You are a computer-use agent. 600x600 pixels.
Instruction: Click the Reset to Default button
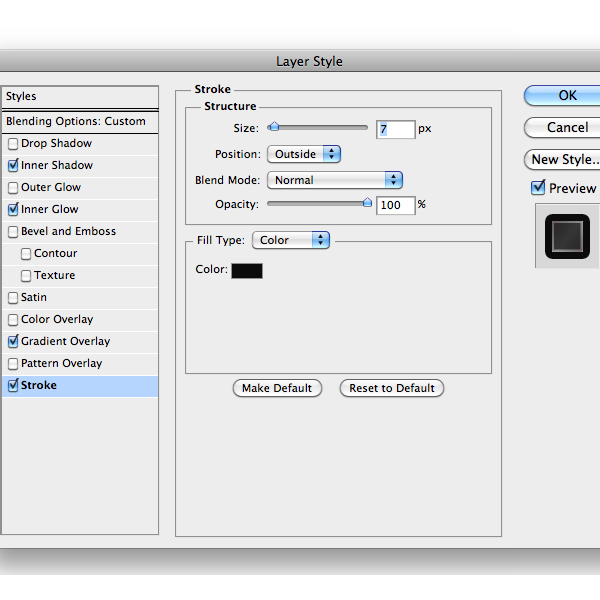(392, 388)
